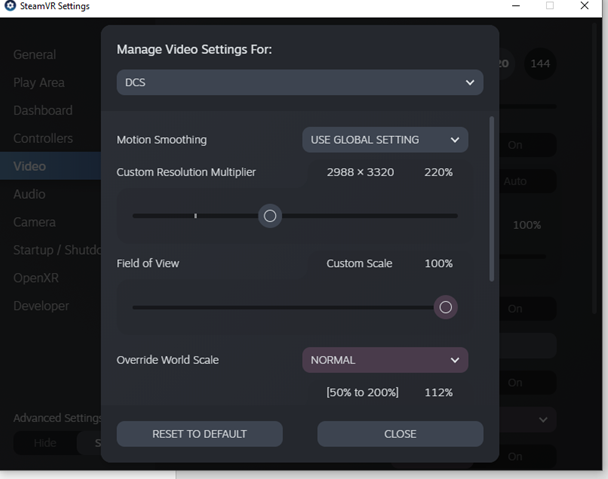Minimize the SteamVR Settings window
Image resolution: width=608 pixels, height=479 pixels.
click(516, 6)
